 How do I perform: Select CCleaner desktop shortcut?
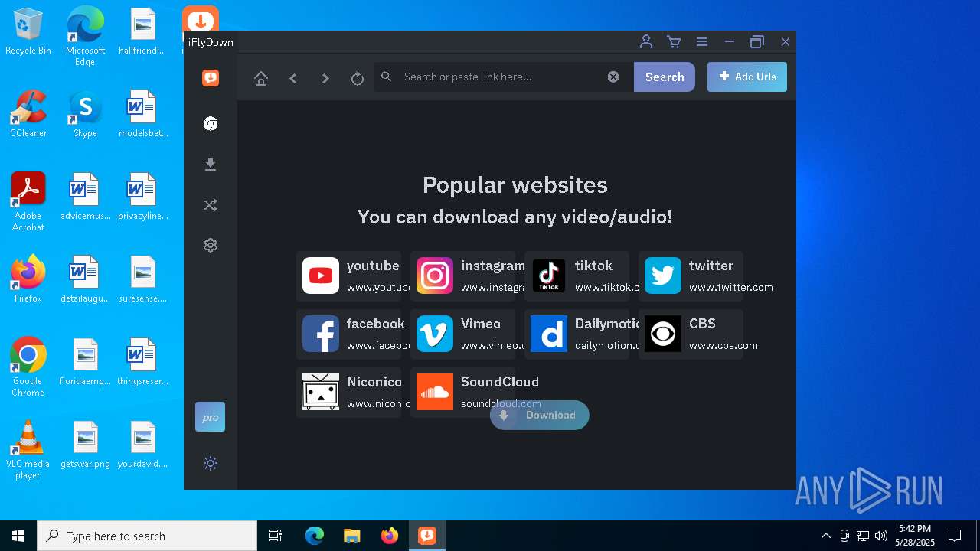pos(28,113)
